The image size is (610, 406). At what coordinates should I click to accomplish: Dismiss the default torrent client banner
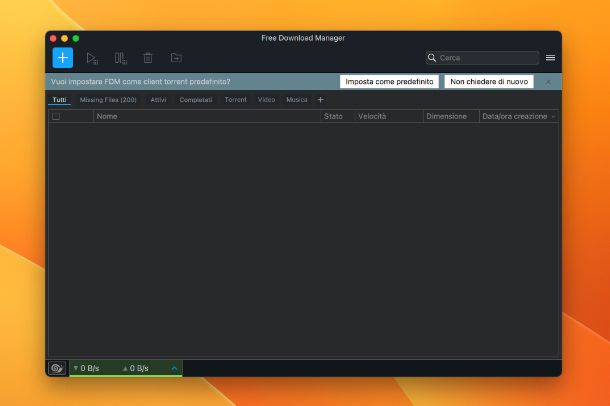[548, 82]
